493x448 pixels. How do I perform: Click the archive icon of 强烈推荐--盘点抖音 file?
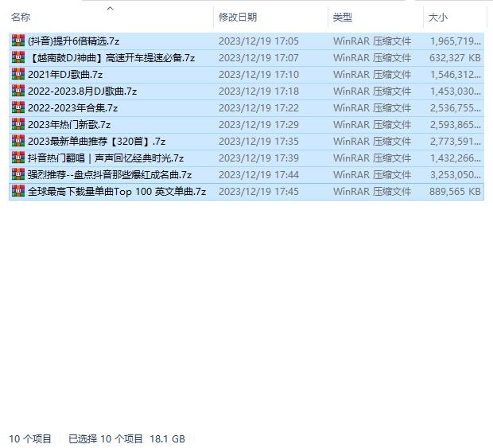coord(17,174)
